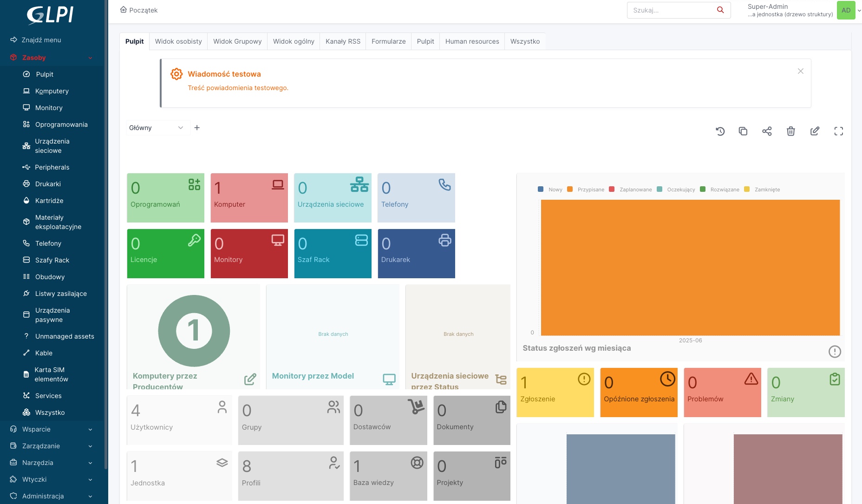Screen dimensions: 862x504
Task: Open the Problemów tile
Action: pyautogui.click(x=722, y=393)
